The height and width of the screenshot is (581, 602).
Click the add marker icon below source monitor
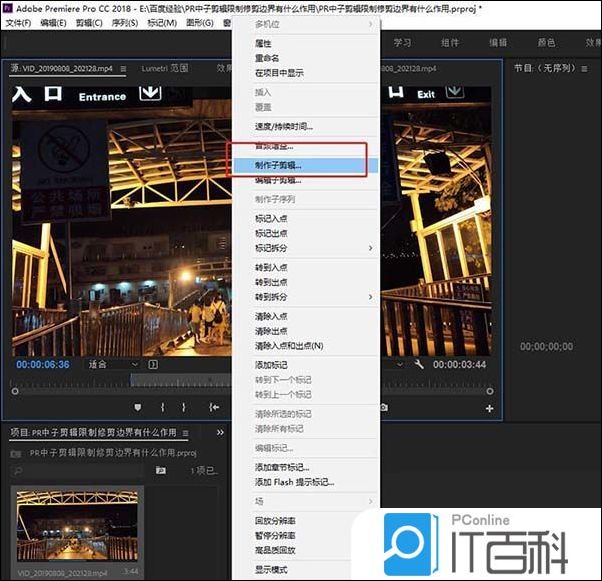click(136, 407)
